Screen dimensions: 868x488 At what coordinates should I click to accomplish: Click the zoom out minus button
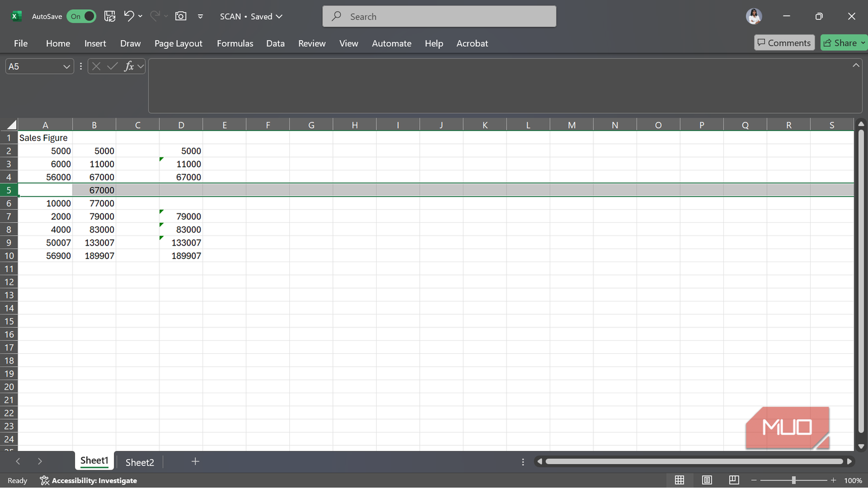click(753, 480)
